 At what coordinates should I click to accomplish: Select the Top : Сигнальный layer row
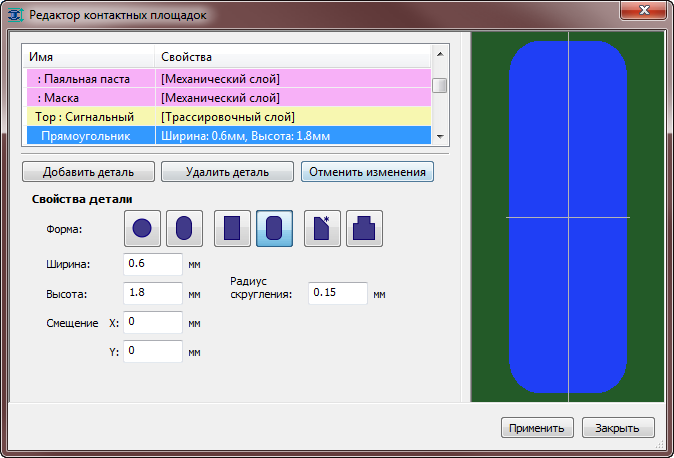pyautogui.click(x=229, y=117)
